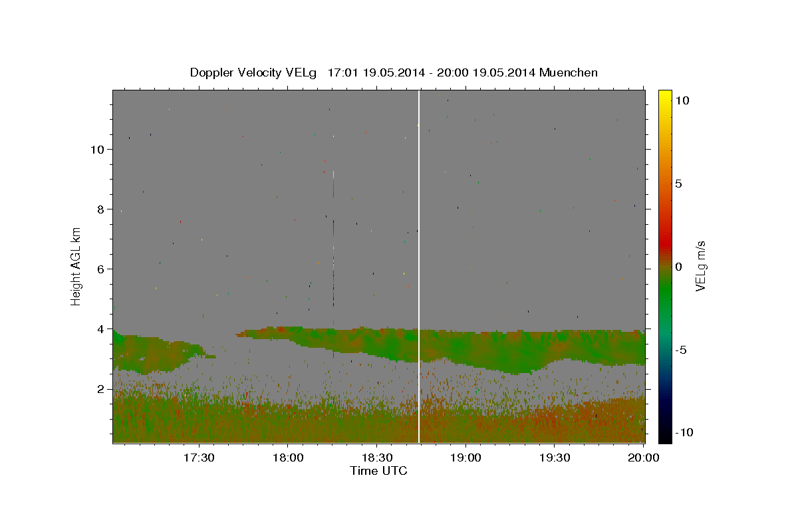Click the 18:30 time tick label
798x532 pixels.
376,458
